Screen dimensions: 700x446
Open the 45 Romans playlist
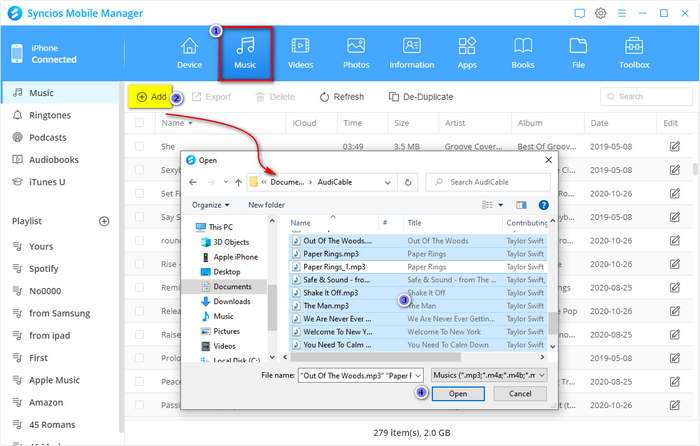(52, 425)
